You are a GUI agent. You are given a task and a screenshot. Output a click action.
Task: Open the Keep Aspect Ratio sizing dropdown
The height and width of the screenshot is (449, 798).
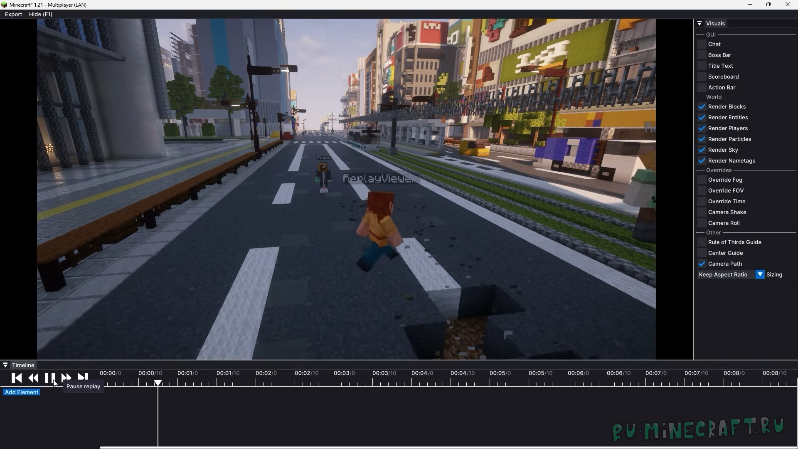coord(731,275)
